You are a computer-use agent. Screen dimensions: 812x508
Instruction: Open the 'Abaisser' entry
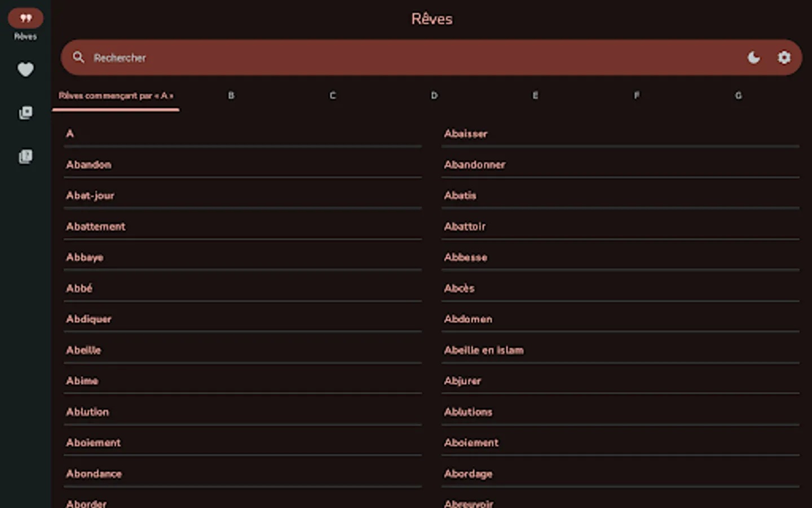(620, 134)
